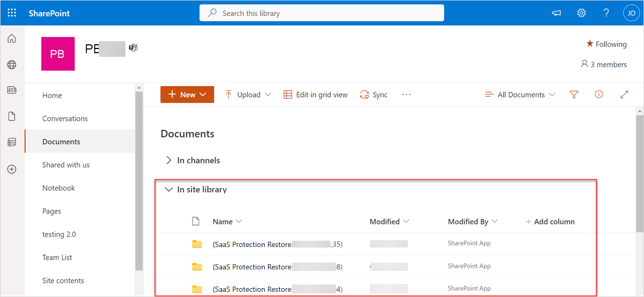Open the megaphone What's new icon
Image resolution: width=644 pixels, height=297 pixels.
(x=557, y=13)
